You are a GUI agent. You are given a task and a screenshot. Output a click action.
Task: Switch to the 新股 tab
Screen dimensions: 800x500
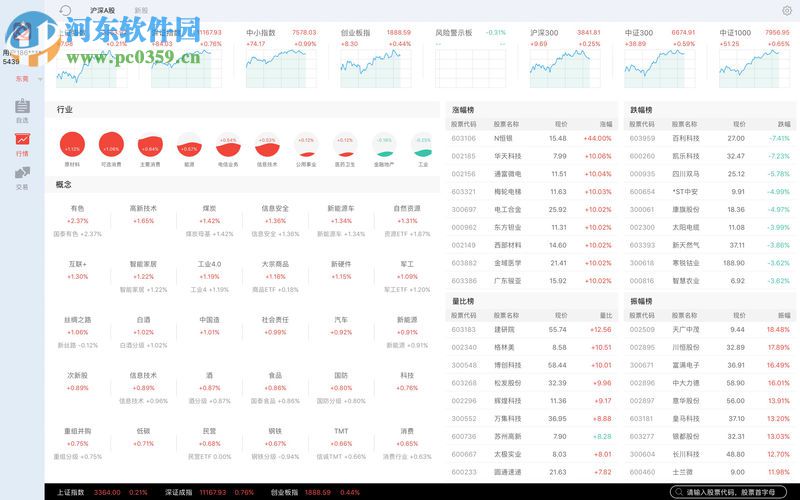click(141, 10)
